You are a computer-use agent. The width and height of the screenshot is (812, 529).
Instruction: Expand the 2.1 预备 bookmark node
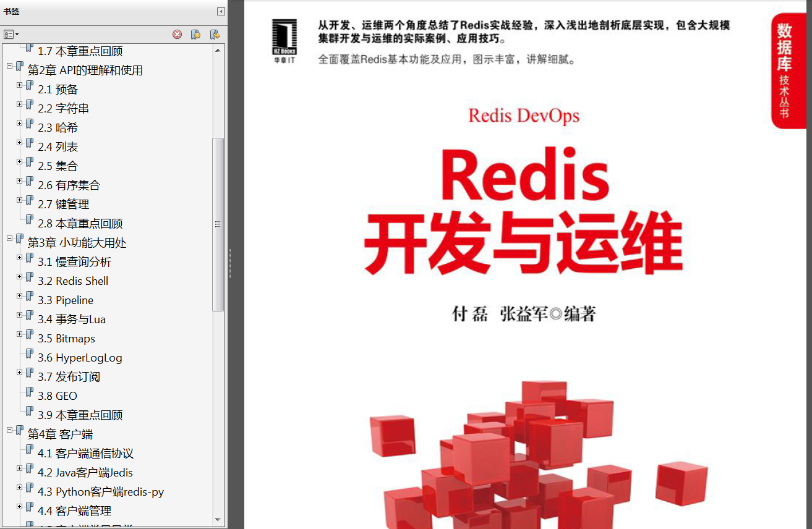(19, 85)
